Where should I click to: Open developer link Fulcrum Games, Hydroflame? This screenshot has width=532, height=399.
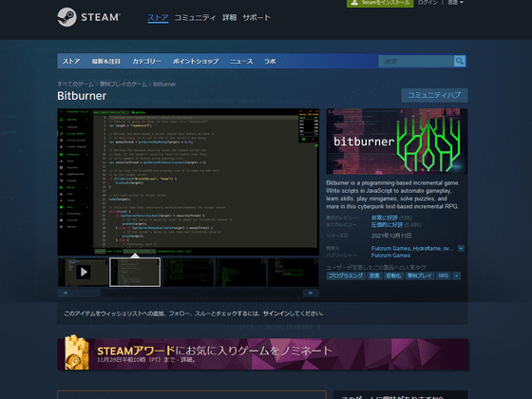click(x=412, y=248)
